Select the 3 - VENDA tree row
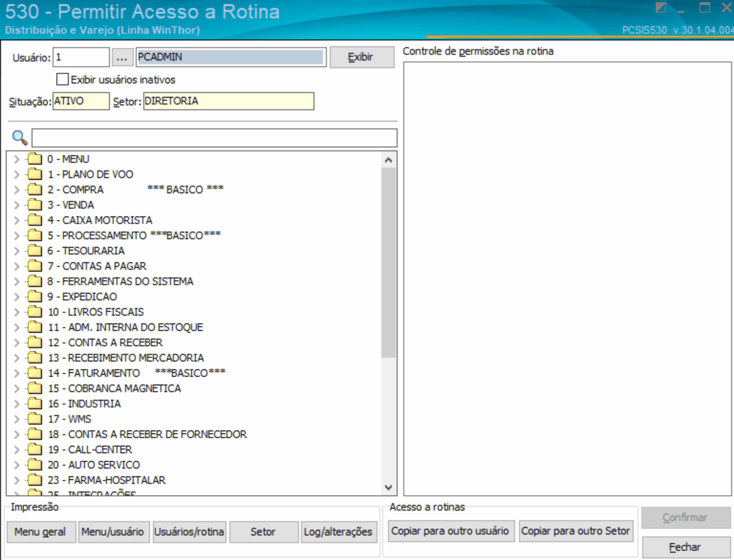Viewport: 734px width, 560px height. [71, 205]
